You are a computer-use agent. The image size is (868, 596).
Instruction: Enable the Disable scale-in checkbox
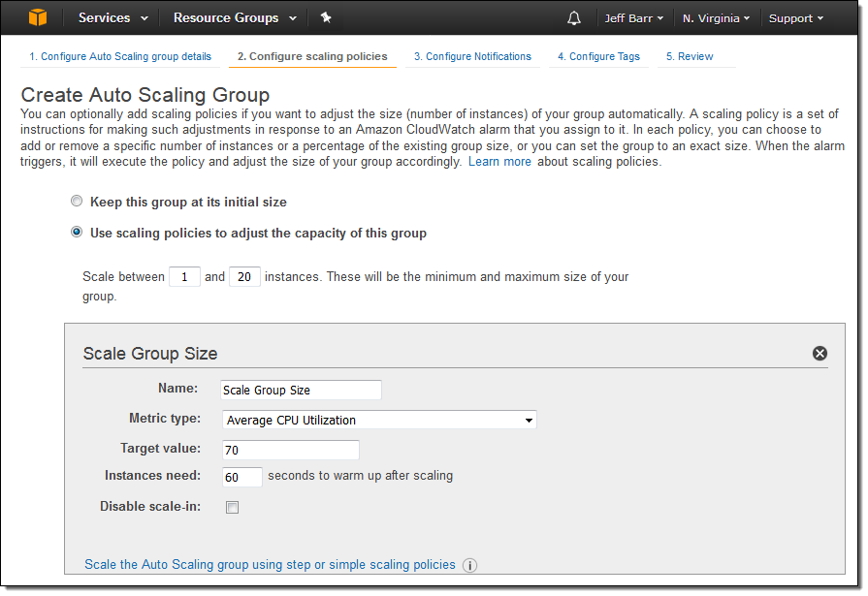pos(232,507)
